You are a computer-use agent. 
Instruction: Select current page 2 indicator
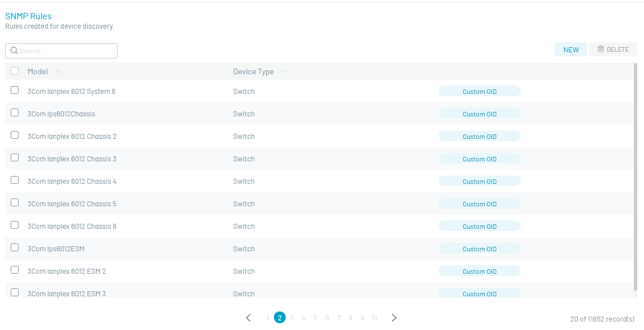coord(280,318)
